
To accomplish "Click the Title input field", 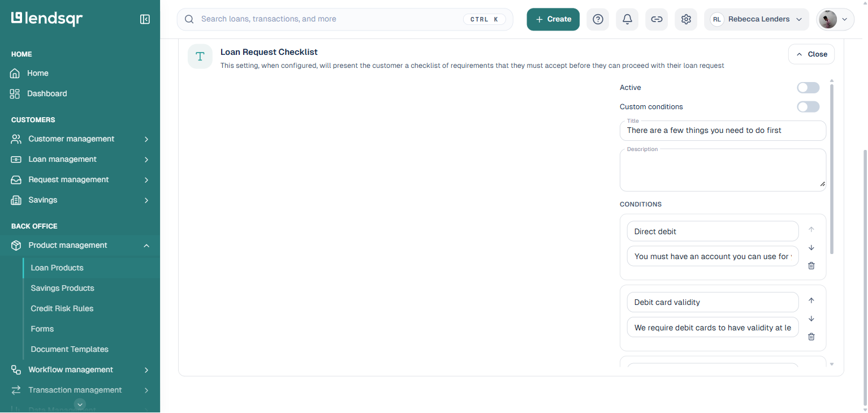I will click(723, 131).
